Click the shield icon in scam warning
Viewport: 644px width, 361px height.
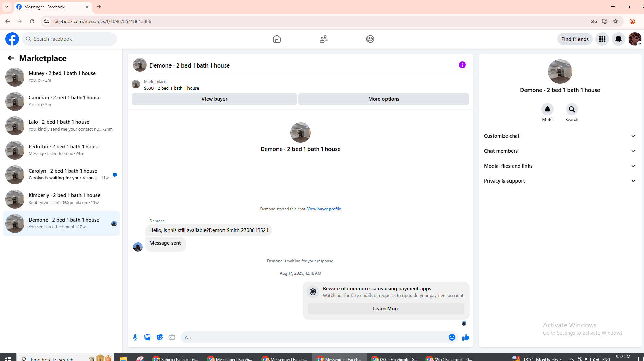(313, 292)
